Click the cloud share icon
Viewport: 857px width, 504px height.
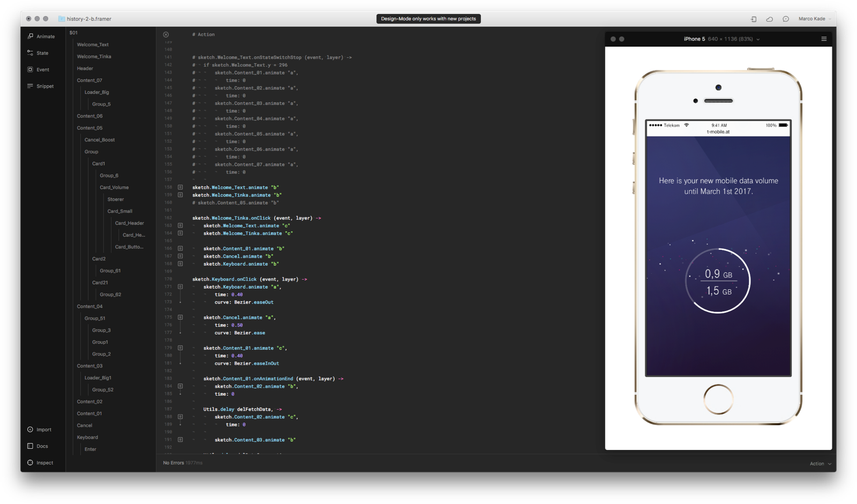[x=769, y=19]
